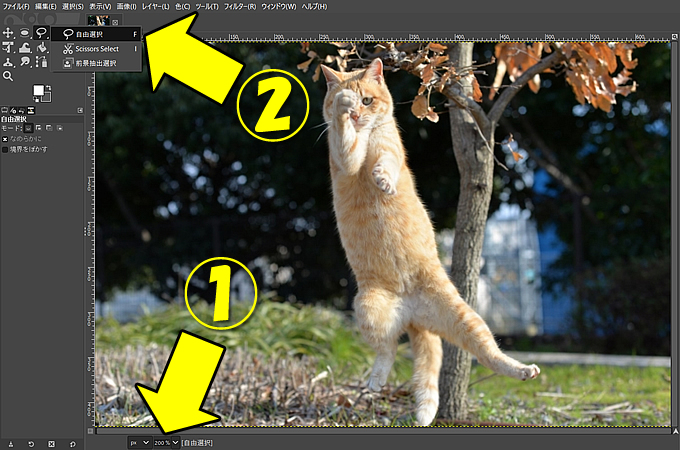Viewport: 680px width, 450px height.
Task: Select the cat image tab thumbnail
Action: 98,20
